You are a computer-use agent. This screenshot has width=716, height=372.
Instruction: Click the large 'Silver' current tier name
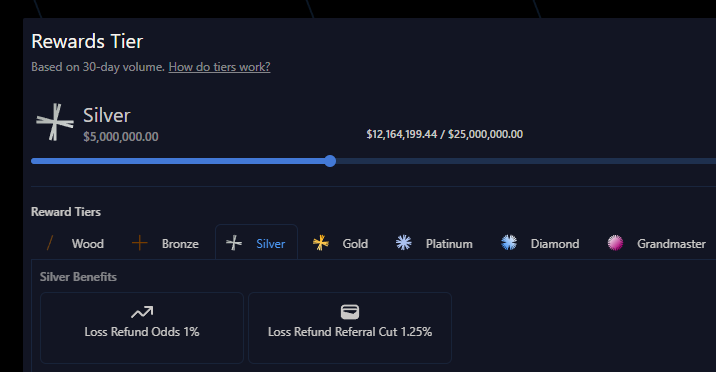(x=106, y=115)
